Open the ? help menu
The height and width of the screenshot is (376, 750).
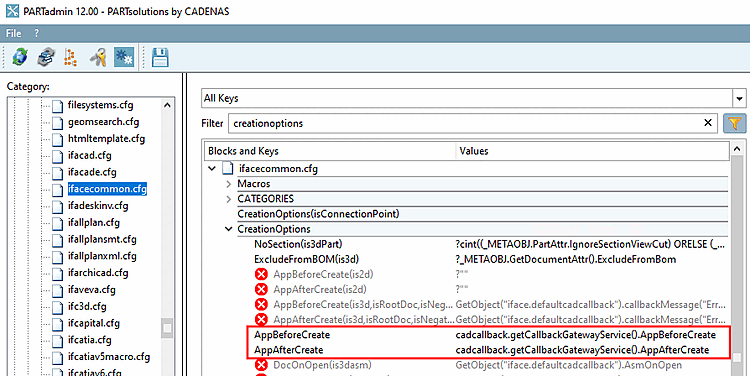[37, 33]
